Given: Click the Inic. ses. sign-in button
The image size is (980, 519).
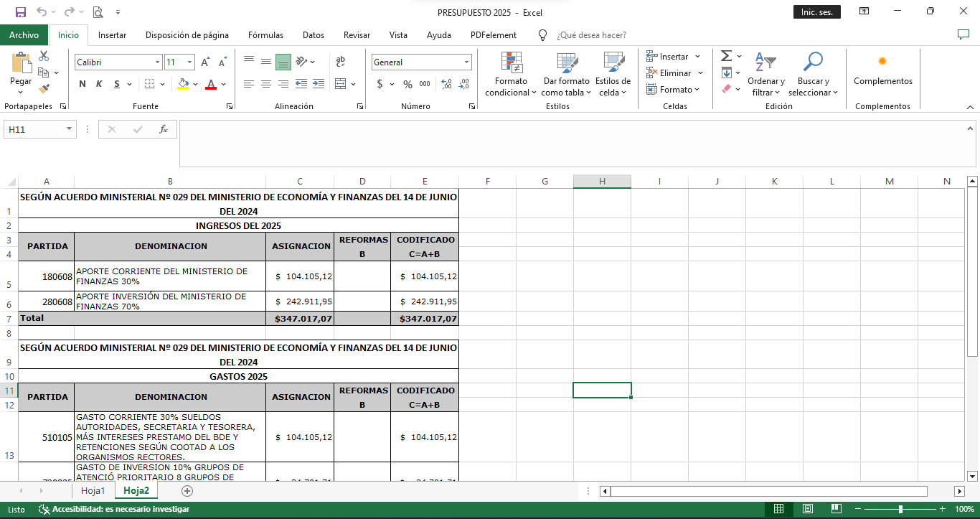Looking at the screenshot, I should pos(816,12).
